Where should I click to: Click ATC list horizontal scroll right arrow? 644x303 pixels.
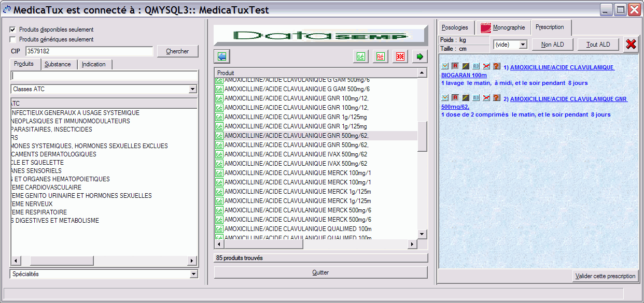click(x=192, y=261)
